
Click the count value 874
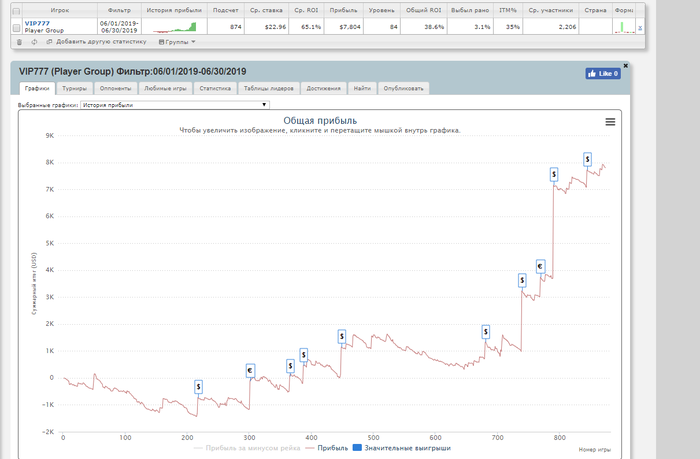[x=236, y=27]
